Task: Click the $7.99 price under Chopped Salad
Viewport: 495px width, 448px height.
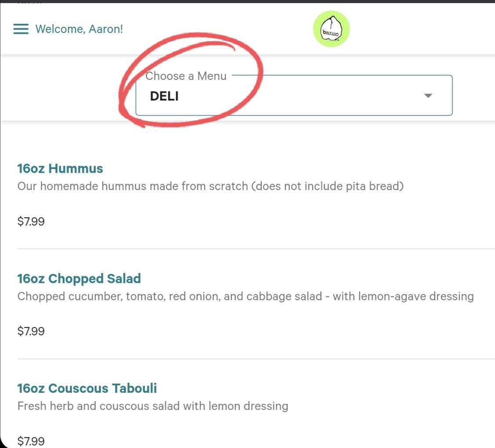Action: pyautogui.click(x=31, y=331)
